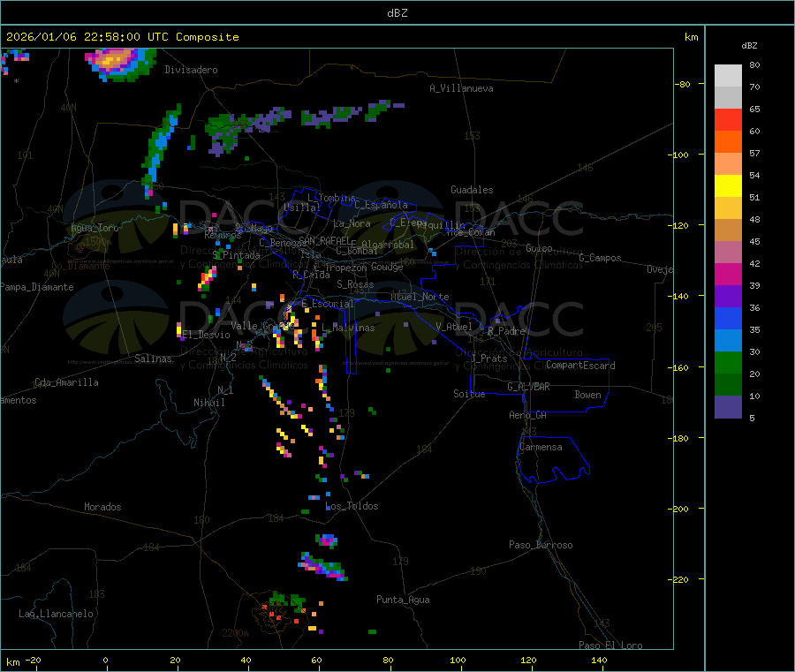
Task: Click the 'Cda_Amarilla' label
Action: click(x=66, y=382)
